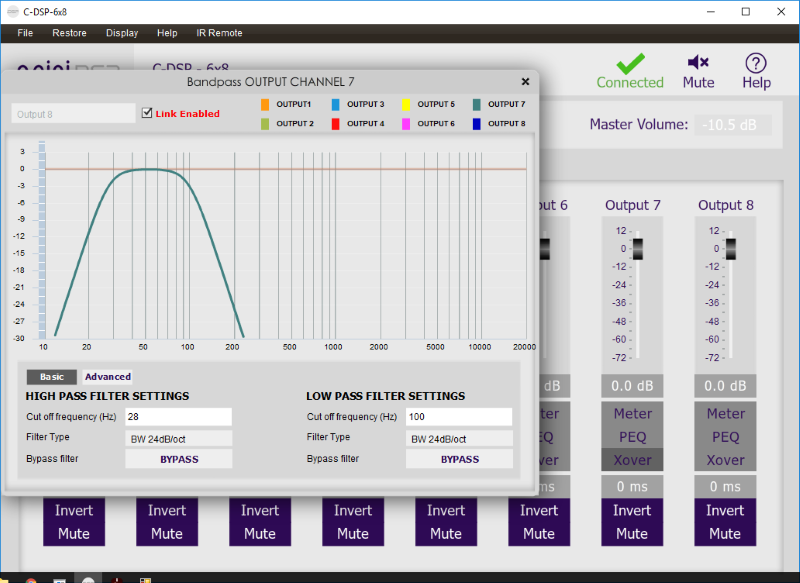This screenshot has height=583, width=800.
Task: Click the Output 8 volume fader handle
Action: click(x=731, y=249)
